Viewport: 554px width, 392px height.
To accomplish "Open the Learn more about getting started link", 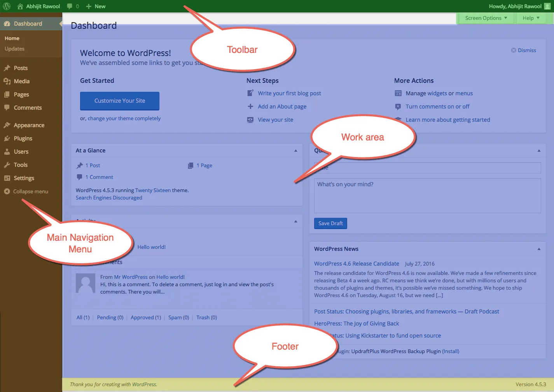I will (448, 120).
